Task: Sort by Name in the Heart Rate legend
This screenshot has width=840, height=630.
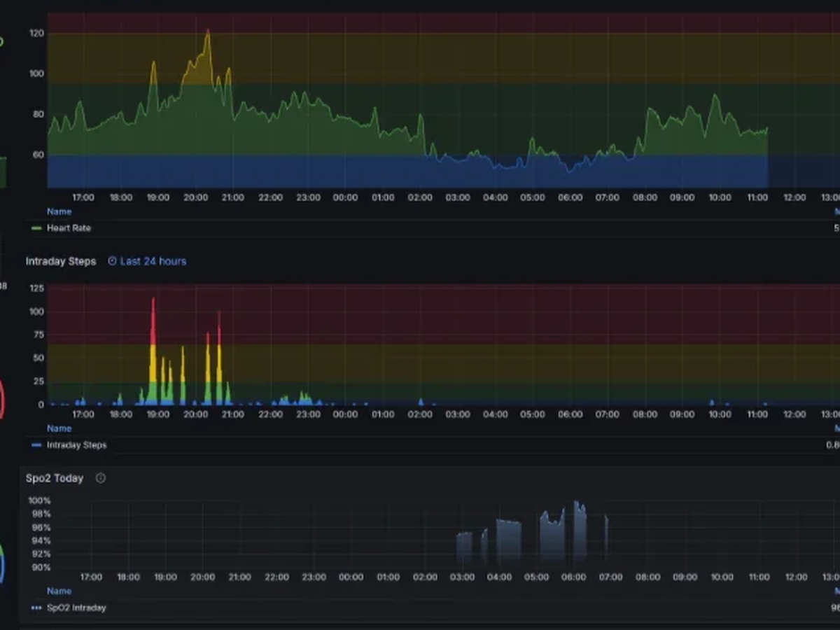Action: 59,211
